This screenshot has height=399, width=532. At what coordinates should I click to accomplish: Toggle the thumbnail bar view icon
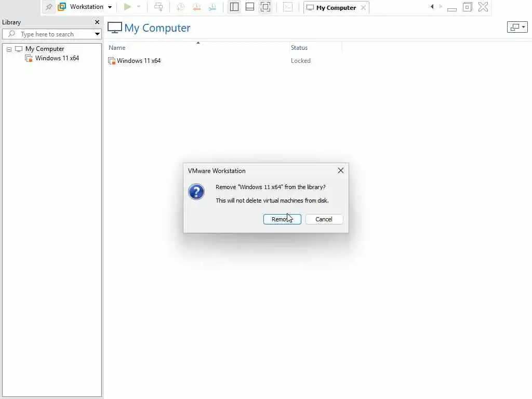click(x=250, y=7)
